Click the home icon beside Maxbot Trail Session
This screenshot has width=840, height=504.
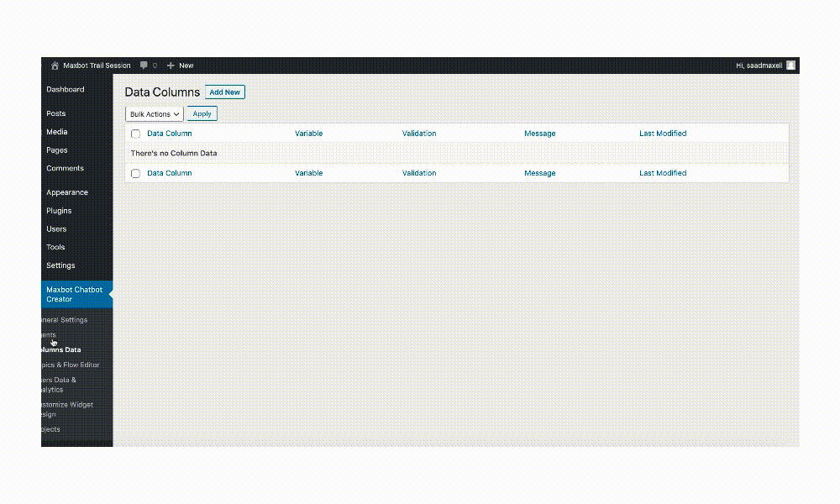[55, 66]
